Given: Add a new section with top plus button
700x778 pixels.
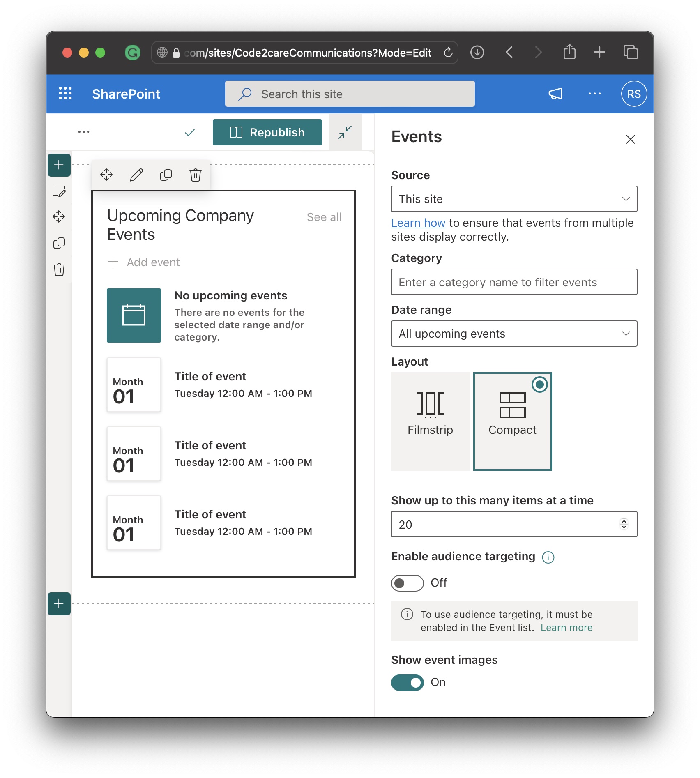Looking at the screenshot, I should point(59,165).
